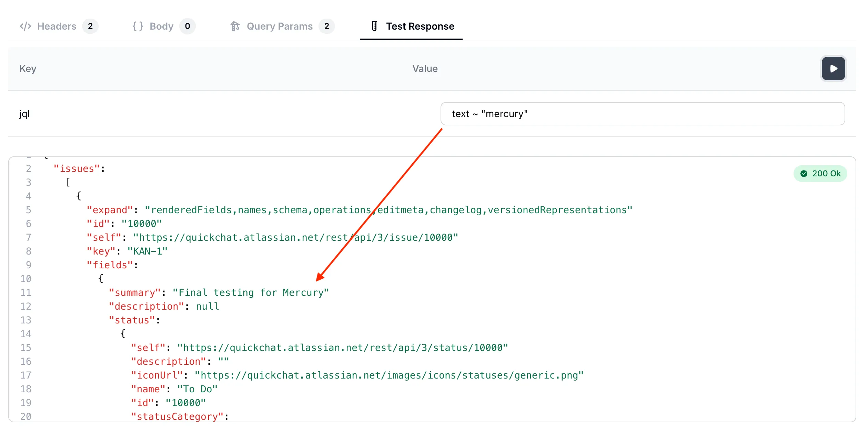Click the jql value input field
Viewport: 868px width, 434px height.
coord(642,114)
